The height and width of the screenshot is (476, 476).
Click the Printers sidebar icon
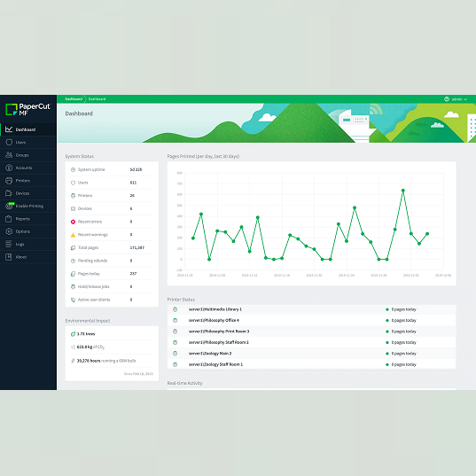[9, 180]
